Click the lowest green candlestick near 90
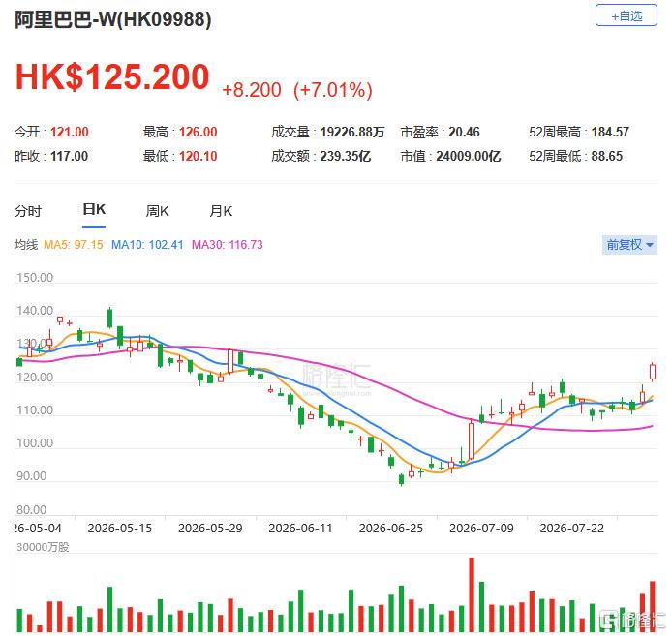Image resolution: width=672 pixels, height=636 pixels. coord(401,479)
